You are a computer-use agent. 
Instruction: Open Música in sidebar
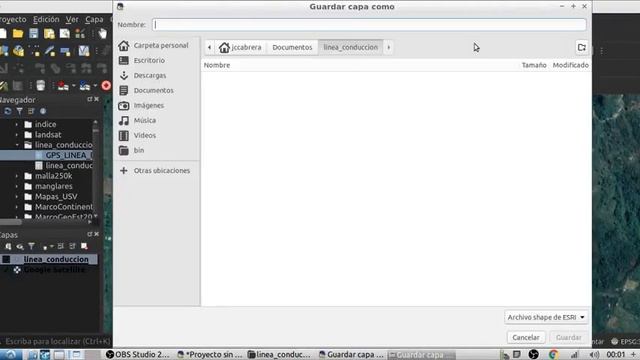pyautogui.click(x=157, y=120)
